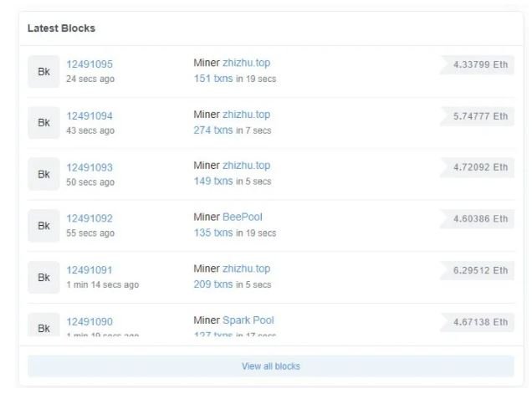Click the Bk icon for block 12491094
Screen dimensions: 532x394
(43, 123)
